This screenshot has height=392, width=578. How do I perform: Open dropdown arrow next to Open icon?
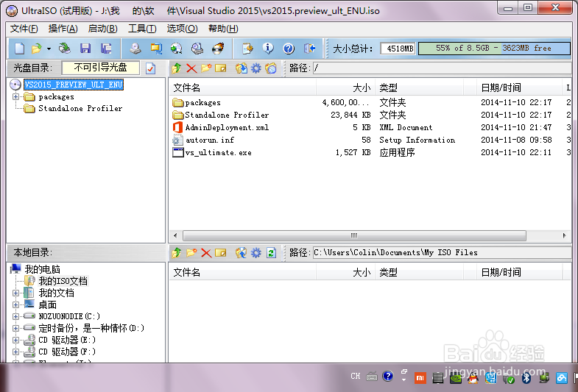click(49, 49)
